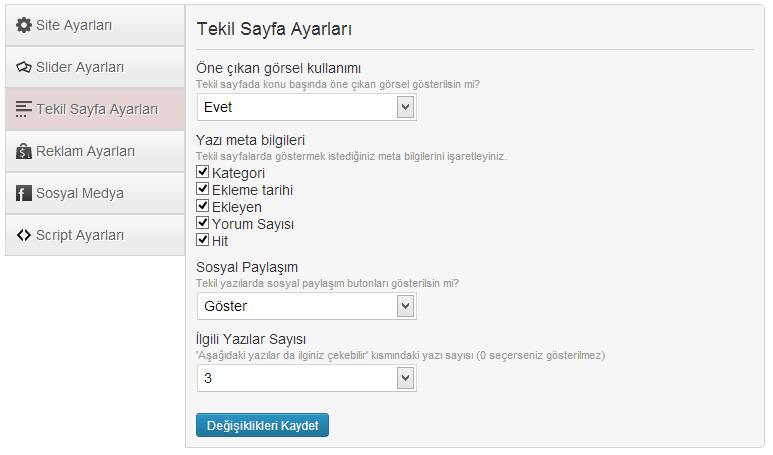The height and width of the screenshot is (455, 773).
Task: Click the shopping bag icon beside Reklam Ayarları
Action: (x=24, y=151)
